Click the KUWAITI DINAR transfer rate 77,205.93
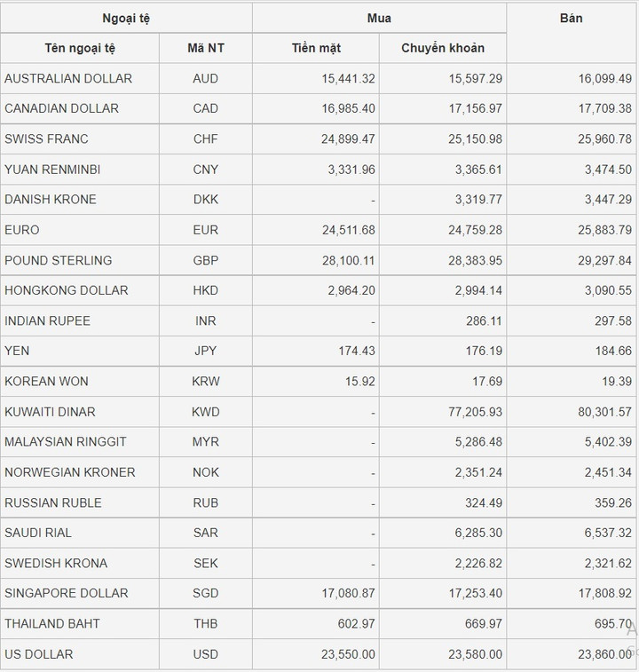This screenshot has width=639, height=672. click(x=471, y=412)
